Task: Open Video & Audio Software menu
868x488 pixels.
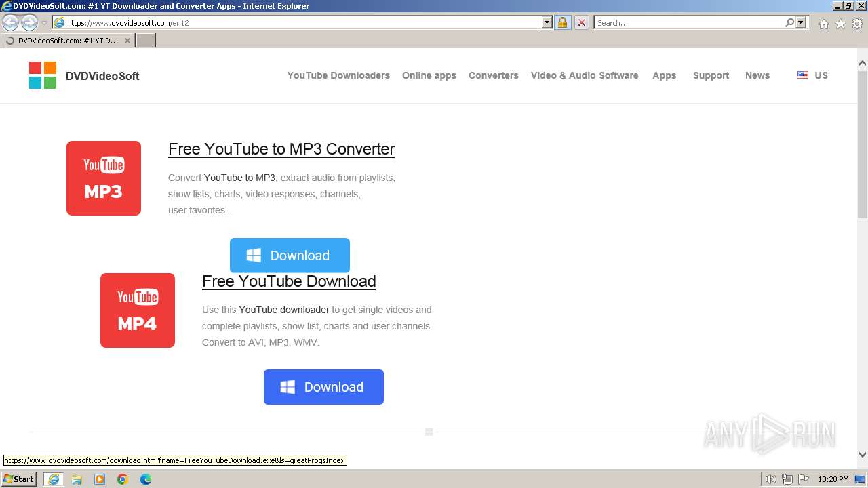Action: [585, 75]
